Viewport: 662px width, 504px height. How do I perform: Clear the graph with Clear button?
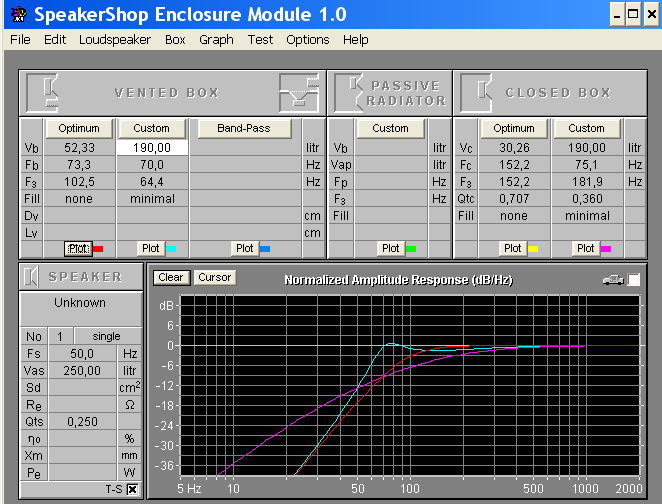coord(171,277)
